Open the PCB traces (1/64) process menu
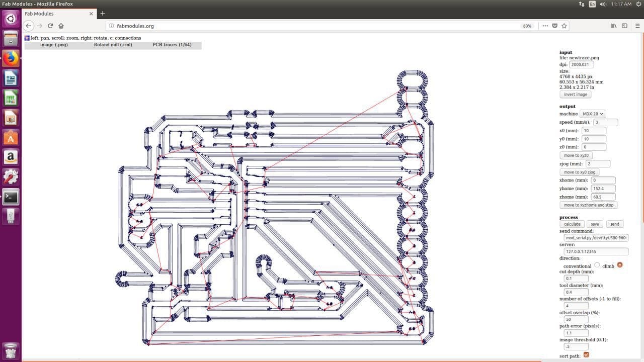 (172, 45)
